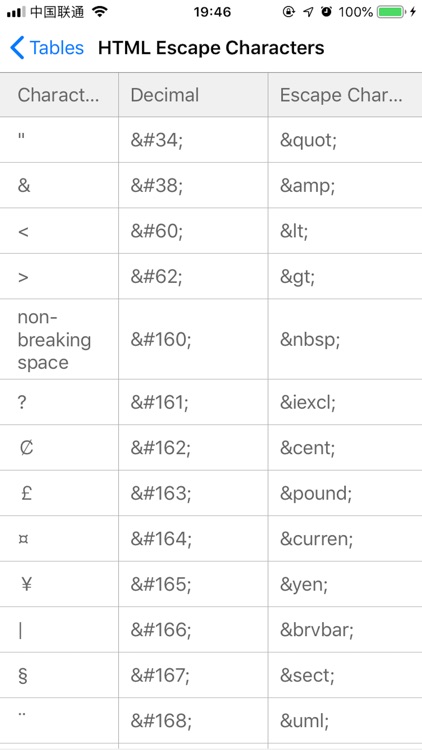Tap the cellular signal bars icon
The image size is (422, 750).
click(x=16, y=12)
